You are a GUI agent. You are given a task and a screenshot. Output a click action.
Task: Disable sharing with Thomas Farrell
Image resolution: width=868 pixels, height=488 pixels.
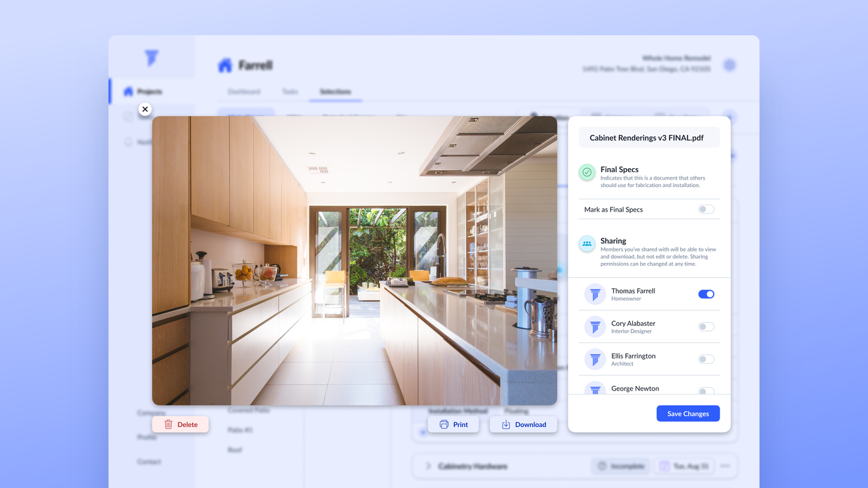pyautogui.click(x=706, y=294)
